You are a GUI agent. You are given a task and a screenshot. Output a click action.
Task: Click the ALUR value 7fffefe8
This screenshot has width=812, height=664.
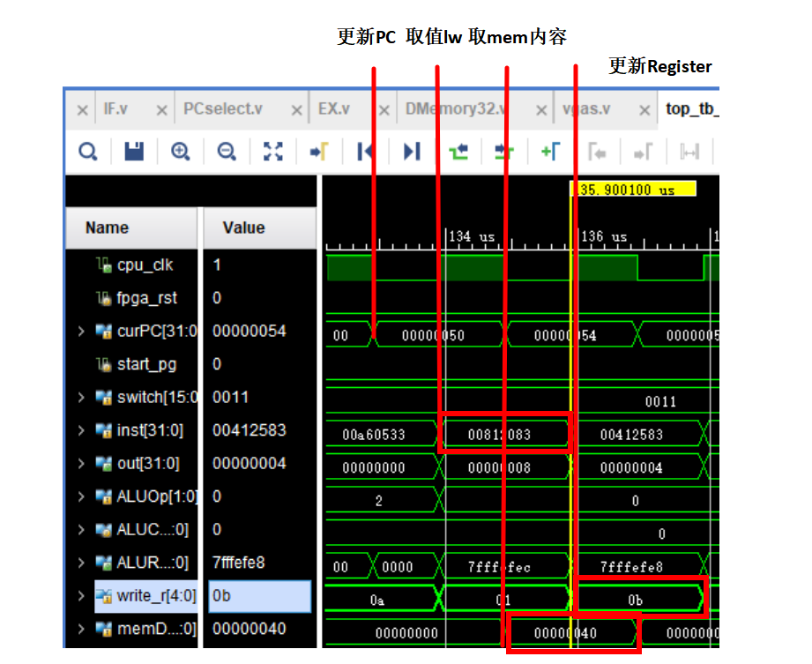239,563
